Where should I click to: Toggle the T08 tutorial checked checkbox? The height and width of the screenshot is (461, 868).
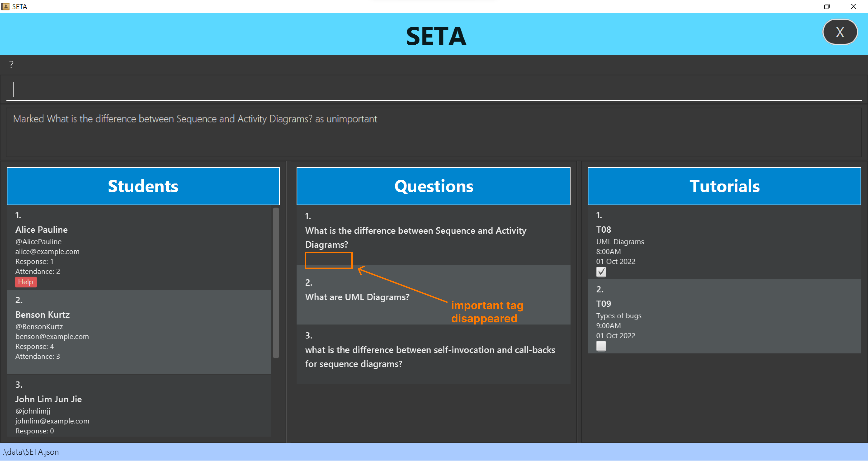pyautogui.click(x=601, y=272)
